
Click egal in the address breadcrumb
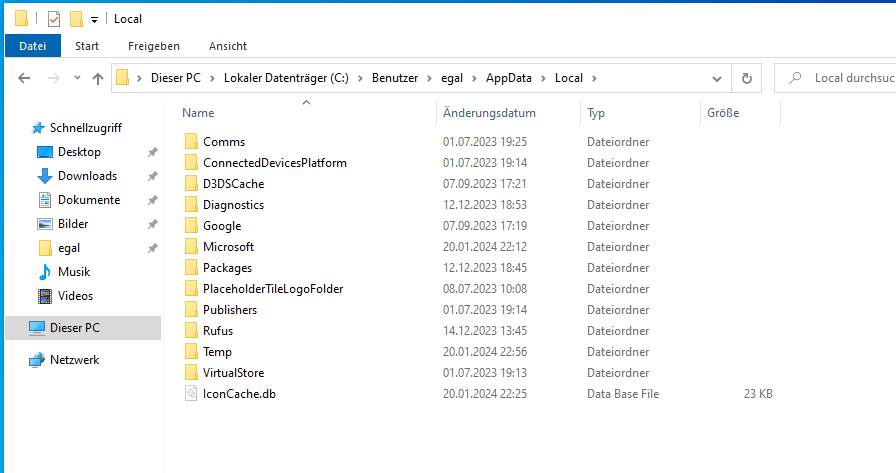451,78
